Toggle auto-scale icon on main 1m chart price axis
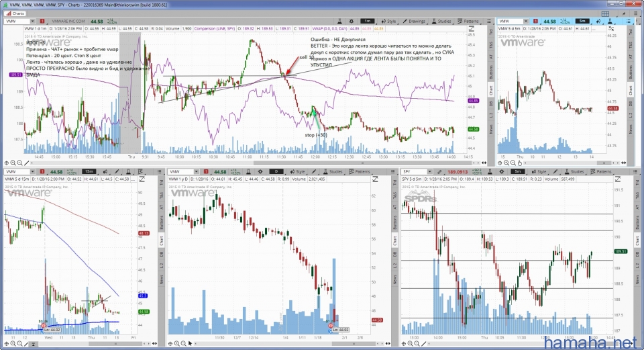This screenshot has height=350, width=644. pyautogui.click(x=472, y=29)
